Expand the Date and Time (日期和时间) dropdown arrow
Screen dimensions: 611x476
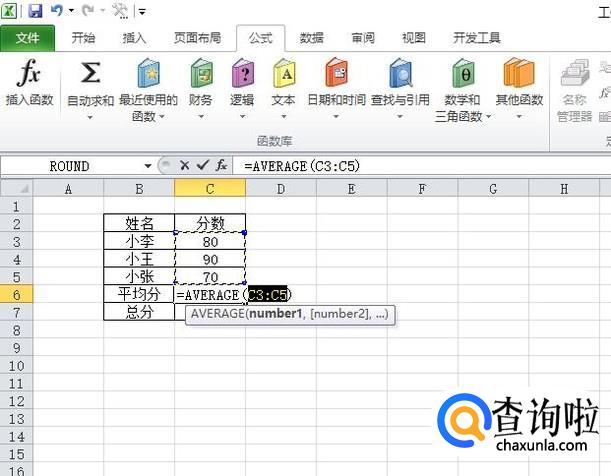pos(336,116)
